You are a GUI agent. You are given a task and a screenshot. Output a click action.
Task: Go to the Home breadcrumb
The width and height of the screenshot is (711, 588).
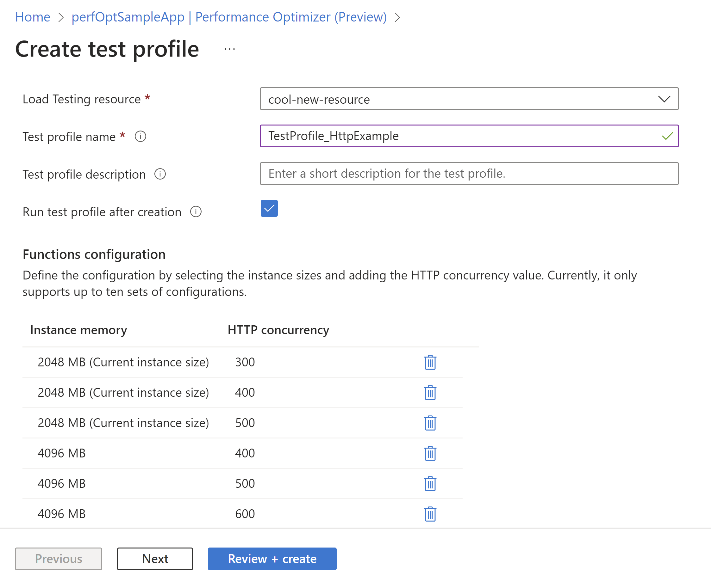click(x=33, y=17)
